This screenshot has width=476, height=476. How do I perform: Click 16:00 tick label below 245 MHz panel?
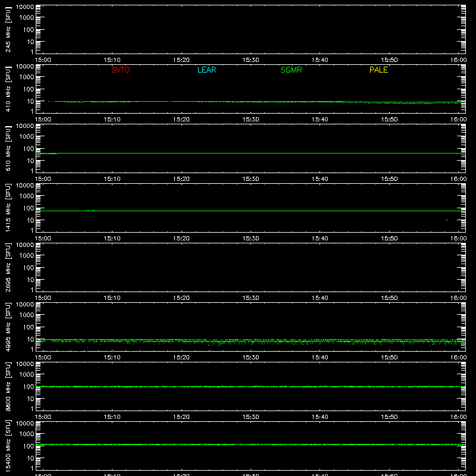click(x=458, y=60)
